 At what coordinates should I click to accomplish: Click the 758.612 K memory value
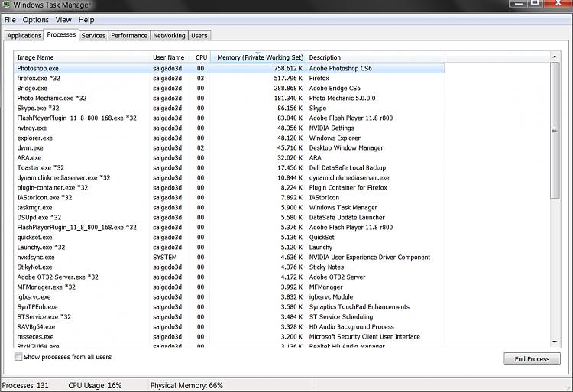pos(288,68)
